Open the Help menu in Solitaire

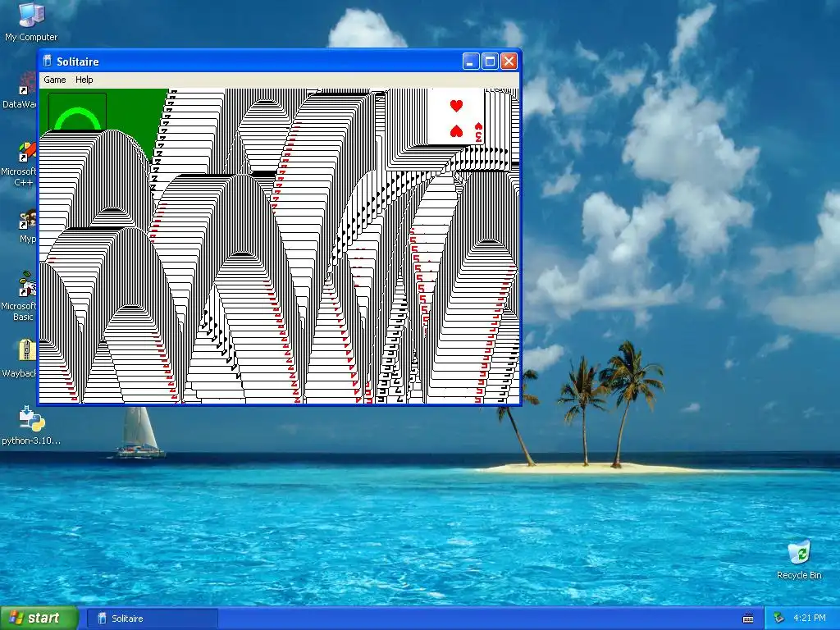coord(84,80)
